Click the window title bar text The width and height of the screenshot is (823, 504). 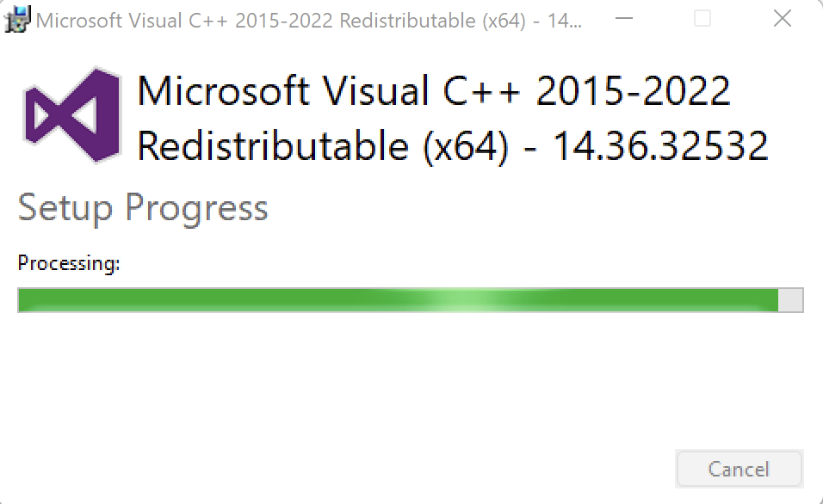point(308,21)
